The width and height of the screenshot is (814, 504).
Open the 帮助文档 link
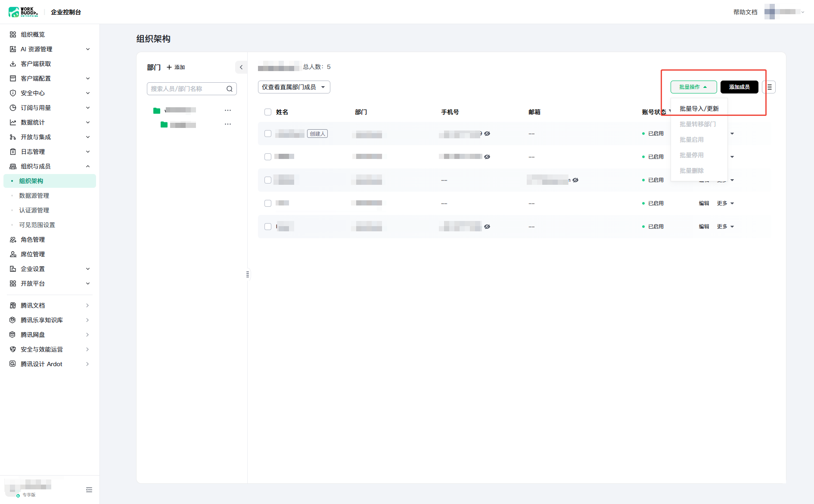745,12
